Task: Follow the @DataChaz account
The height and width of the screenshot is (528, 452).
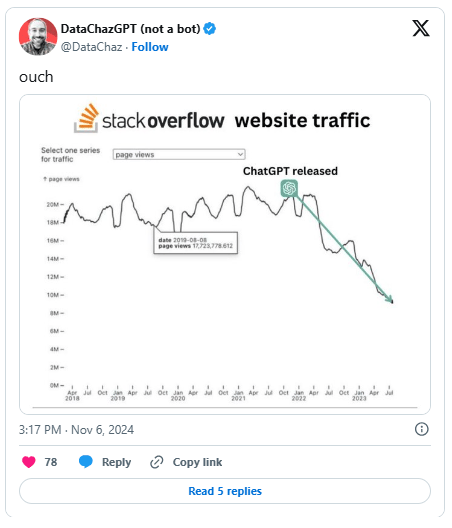Action: coord(150,47)
